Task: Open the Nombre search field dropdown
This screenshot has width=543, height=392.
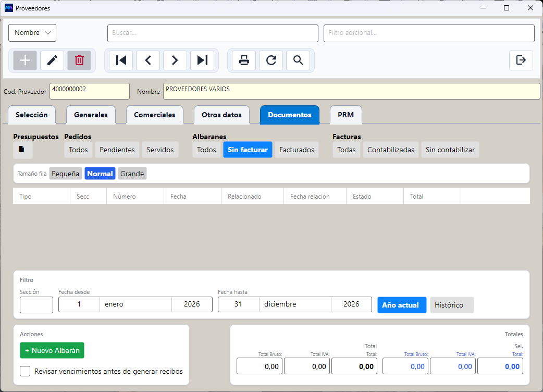Action: (32, 32)
